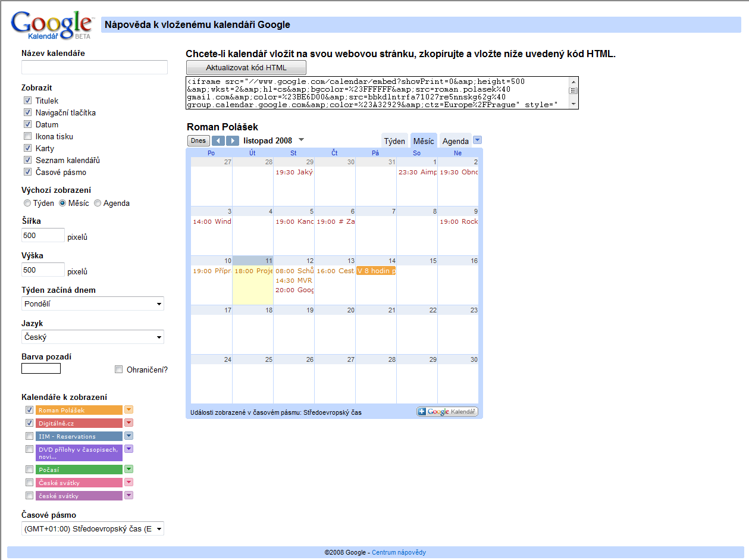749x560 pixels.
Task: Open the Jazyk language dropdown
Action: click(x=93, y=337)
